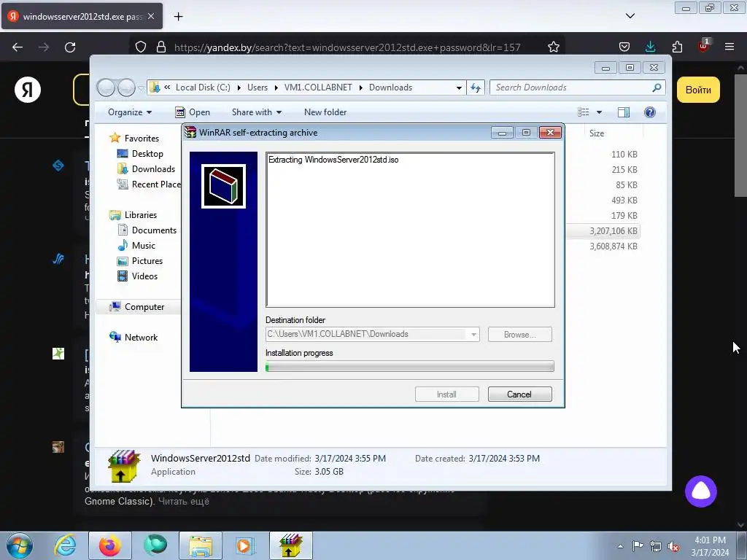Screen dimensions: 747x560
Task: Click the Yandex Я logo
Action: 28,90
